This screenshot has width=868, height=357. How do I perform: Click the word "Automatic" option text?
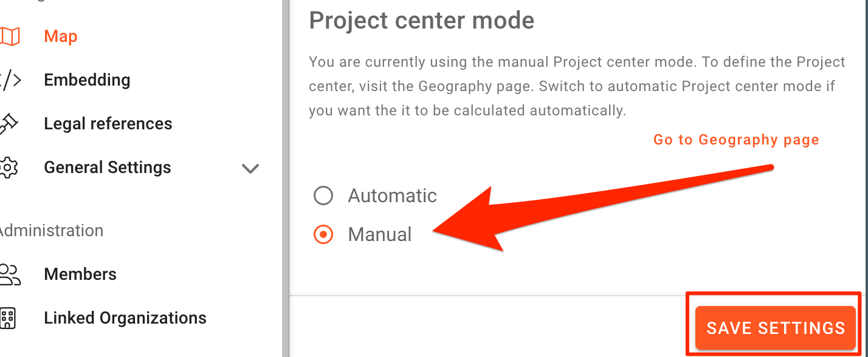pos(392,195)
